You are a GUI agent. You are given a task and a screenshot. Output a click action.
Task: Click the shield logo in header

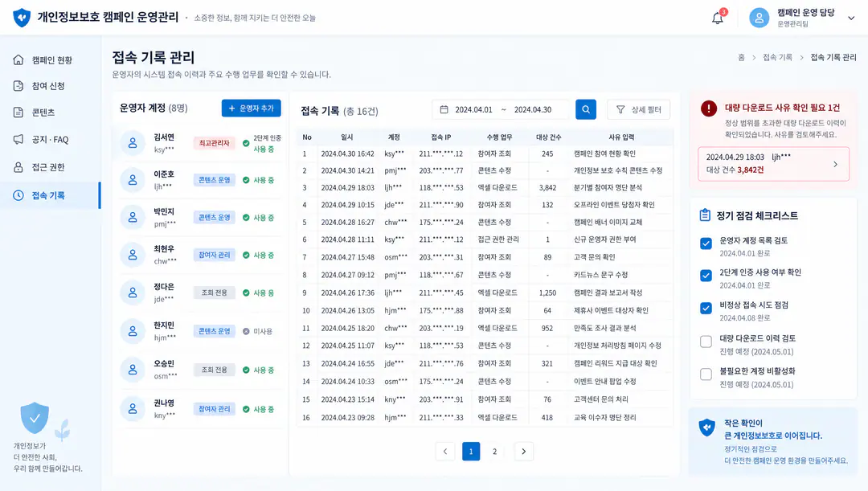pyautogui.click(x=22, y=17)
